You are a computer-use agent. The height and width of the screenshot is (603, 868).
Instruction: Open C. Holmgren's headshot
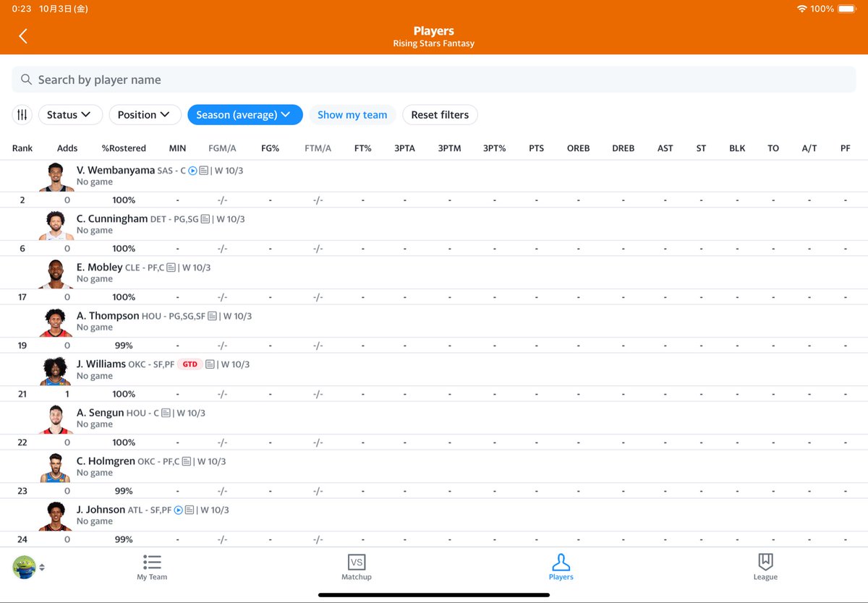pos(56,467)
